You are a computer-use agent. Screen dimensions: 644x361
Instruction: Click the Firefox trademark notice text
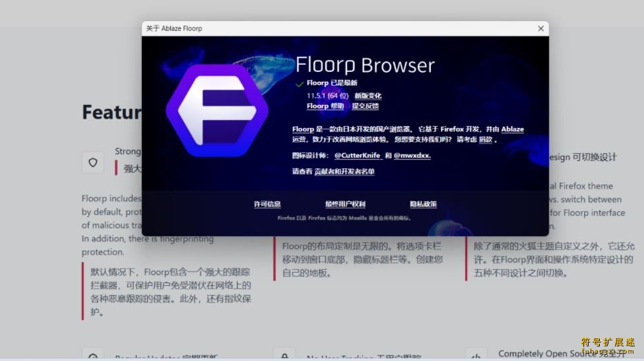click(344, 218)
